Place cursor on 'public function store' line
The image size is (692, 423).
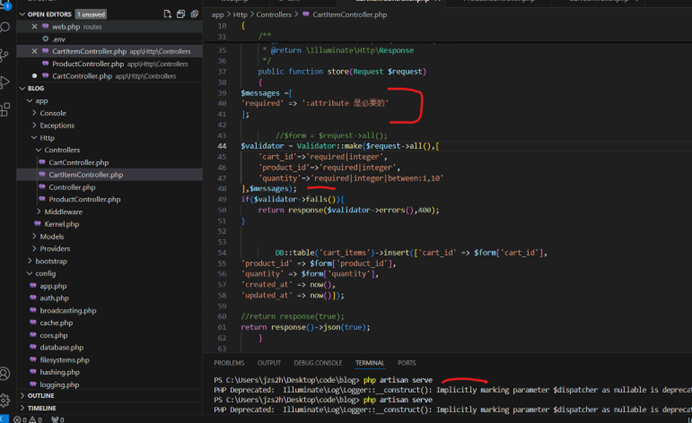(342, 72)
